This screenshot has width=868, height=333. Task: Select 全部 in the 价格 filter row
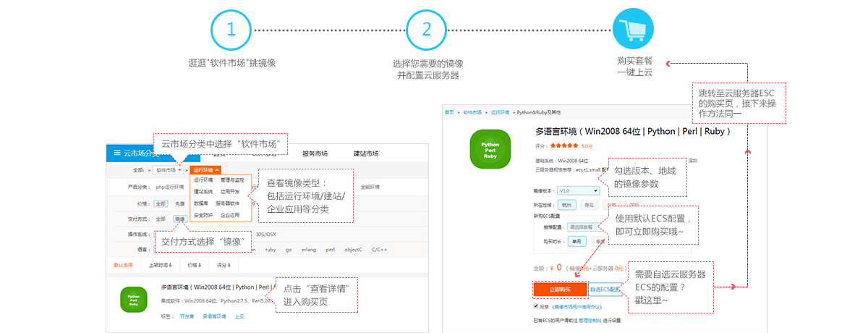[x=161, y=203]
